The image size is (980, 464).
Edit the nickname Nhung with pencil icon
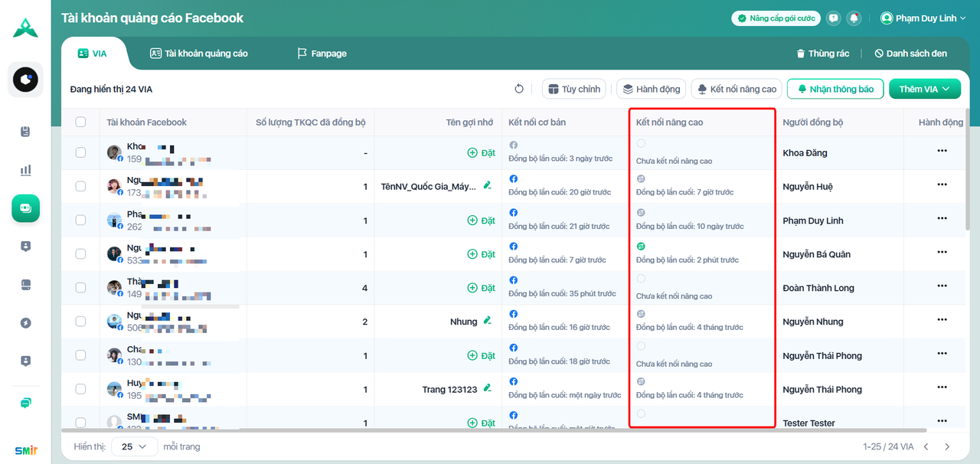[x=487, y=322]
